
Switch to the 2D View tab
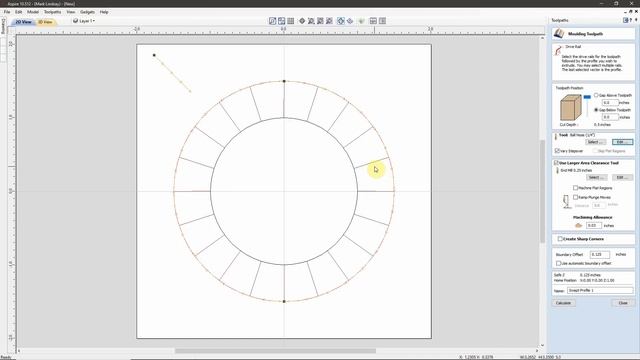[23, 22]
